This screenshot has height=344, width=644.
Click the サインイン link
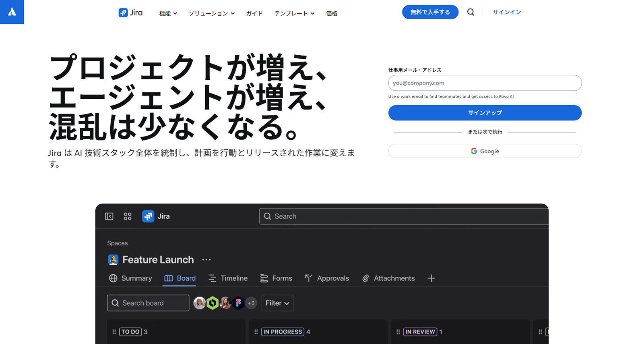tap(507, 12)
